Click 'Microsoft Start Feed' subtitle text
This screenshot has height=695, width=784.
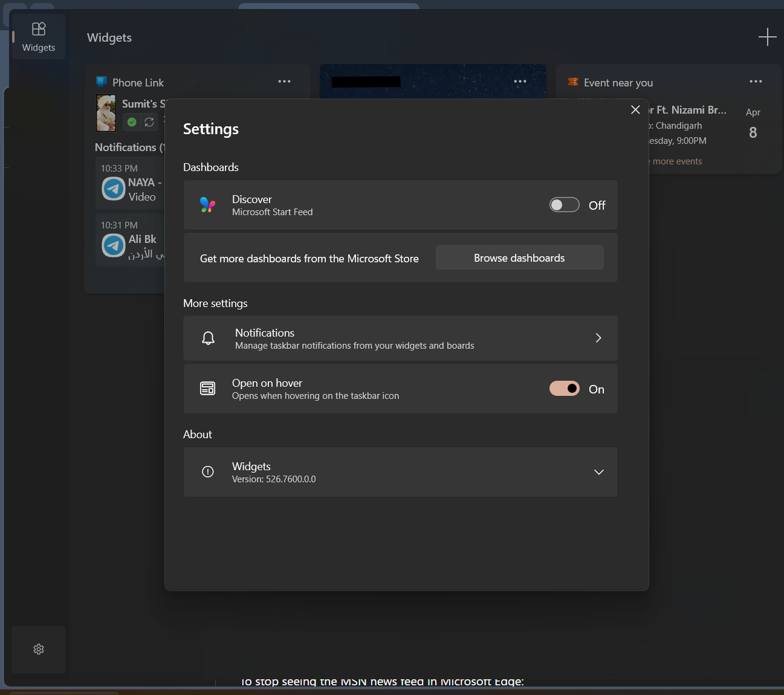[x=272, y=212]
